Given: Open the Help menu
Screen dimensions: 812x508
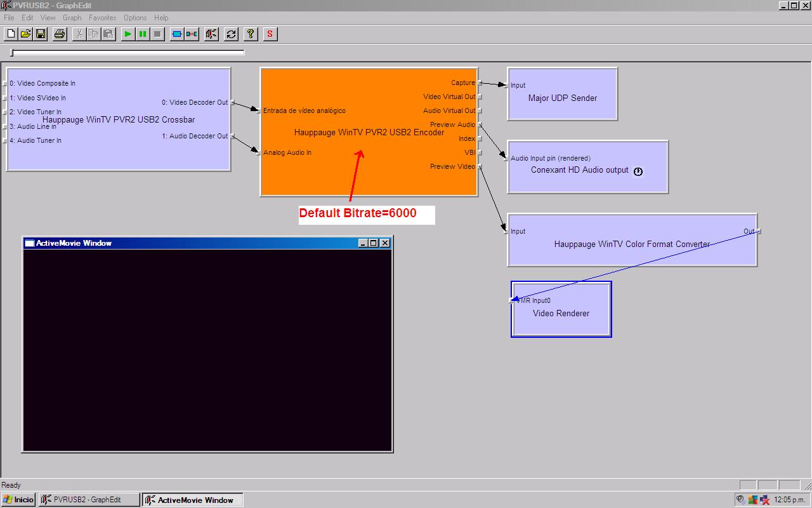Looking at the screenshot, I should pos(161,18).
